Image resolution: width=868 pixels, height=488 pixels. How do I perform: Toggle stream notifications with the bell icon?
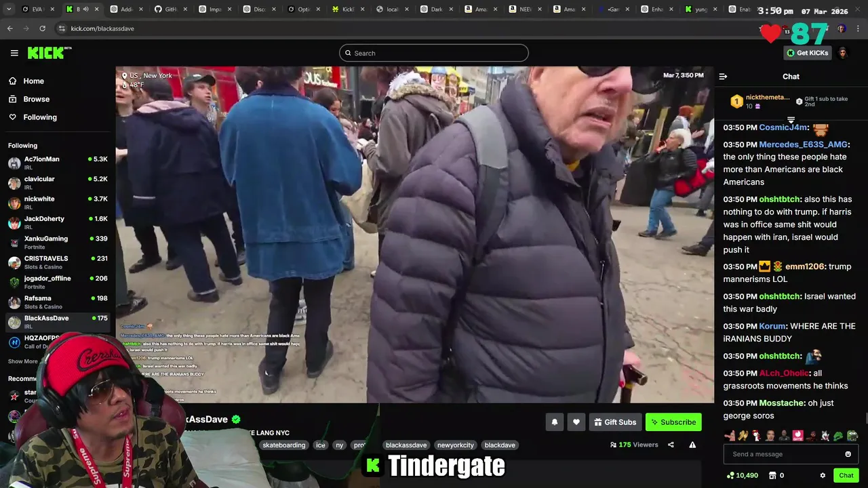click(x=555, y=422)
